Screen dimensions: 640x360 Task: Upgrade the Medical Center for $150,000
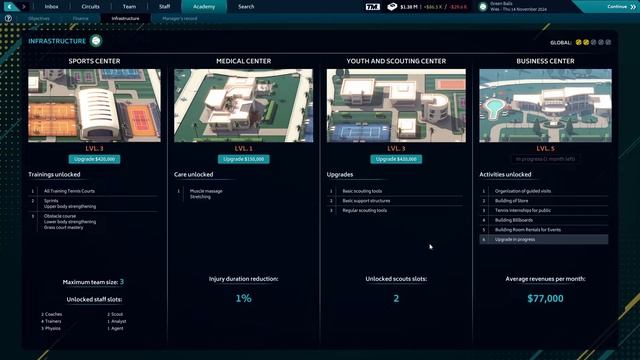(x=243, y=159)
